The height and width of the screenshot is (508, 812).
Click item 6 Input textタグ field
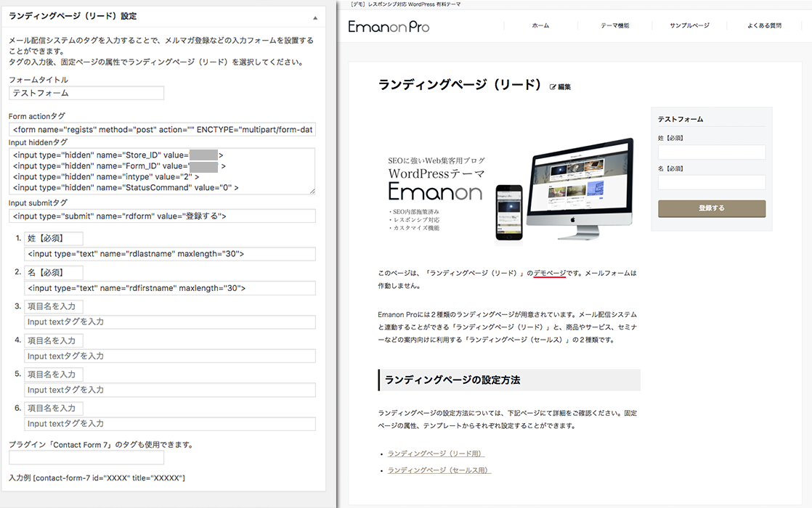pyautogui.click(x=170, y=424)
